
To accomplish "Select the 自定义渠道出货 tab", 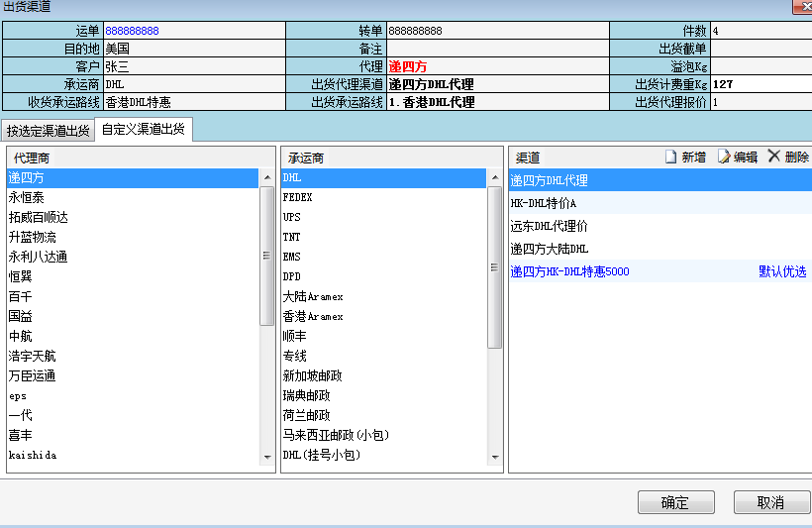I will (x=143, y=130).
